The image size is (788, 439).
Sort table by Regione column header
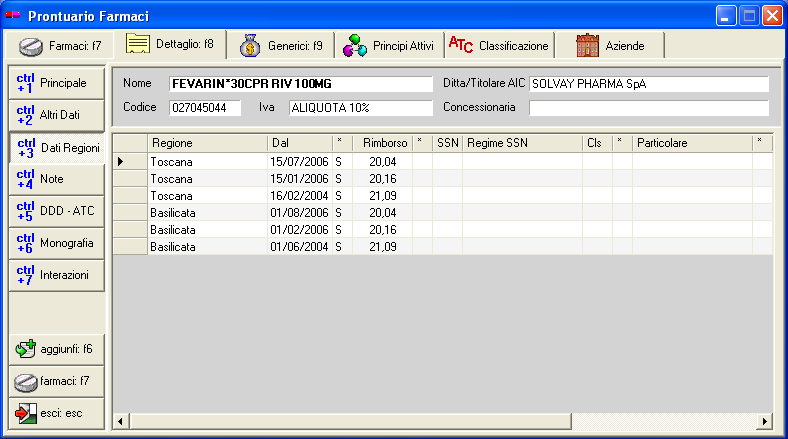click(207, 143)
